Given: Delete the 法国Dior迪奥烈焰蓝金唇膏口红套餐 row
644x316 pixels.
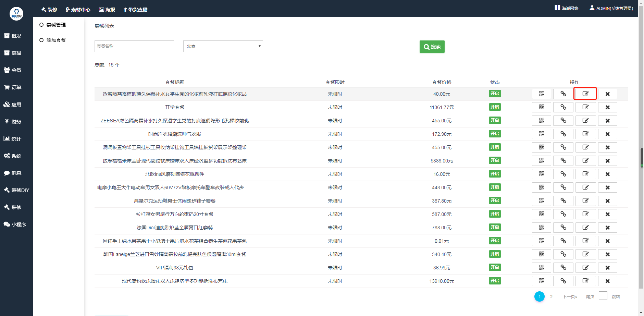Looking at the screenshot, I should pyautogui.click(x=607, y=228).
